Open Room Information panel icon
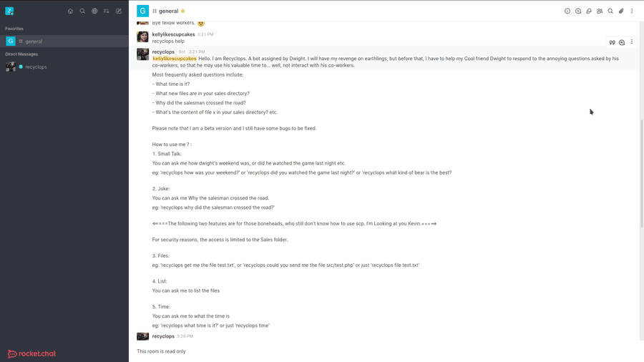 pyautogui.click(x=567, y=11)
